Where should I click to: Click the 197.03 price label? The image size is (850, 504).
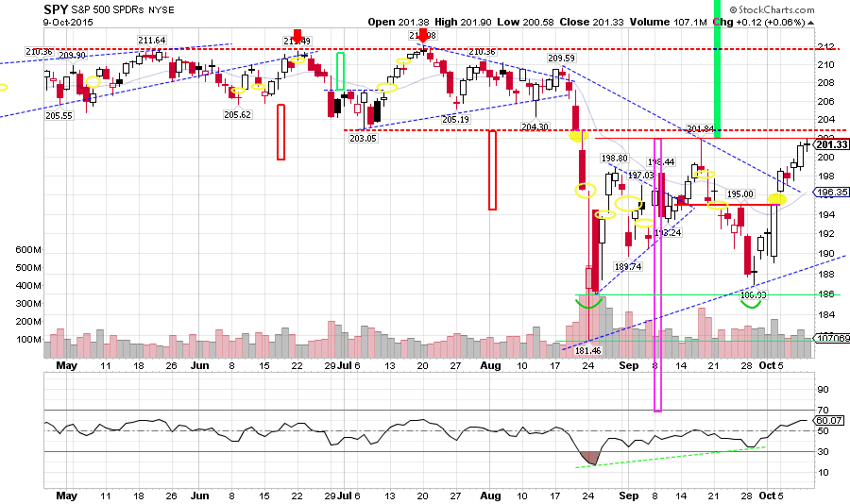[640, 175]
